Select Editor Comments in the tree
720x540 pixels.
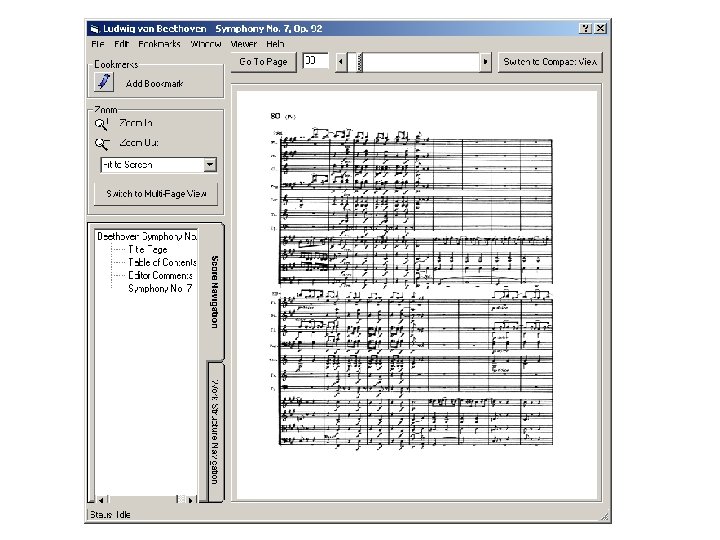(x=160, y=276)
